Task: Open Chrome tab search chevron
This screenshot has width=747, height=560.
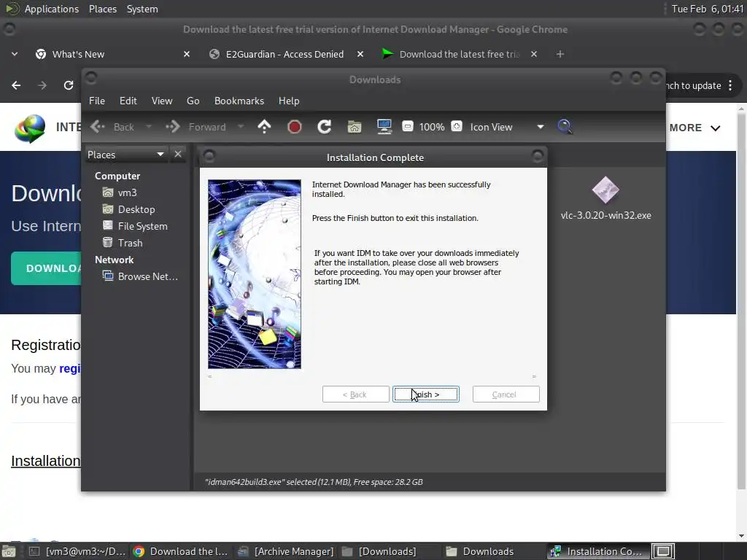Action: (x=15, y=54)
